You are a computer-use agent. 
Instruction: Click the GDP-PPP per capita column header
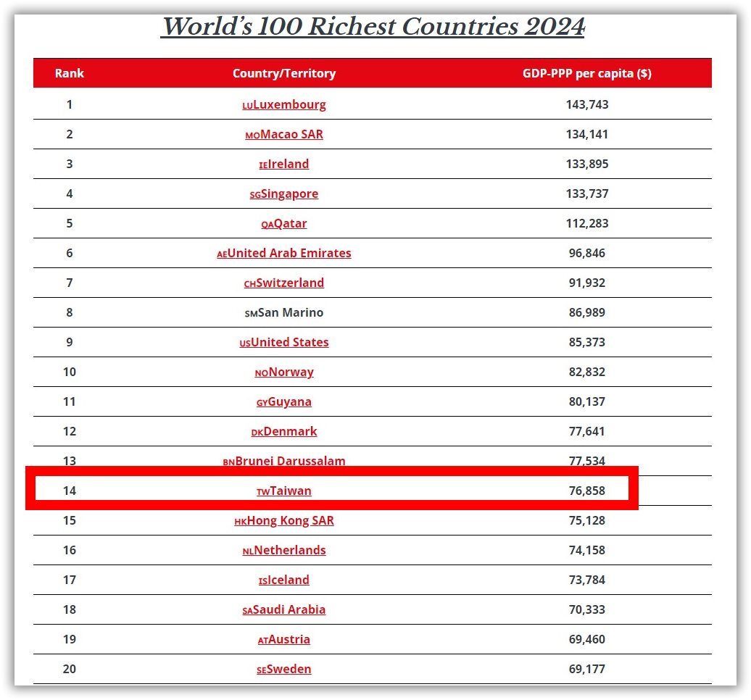586,73
